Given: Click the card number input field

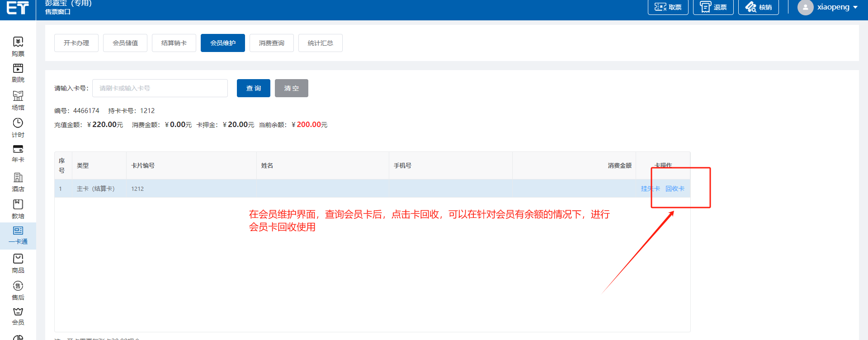Looking at the screenshot, I should coord(160,88).
